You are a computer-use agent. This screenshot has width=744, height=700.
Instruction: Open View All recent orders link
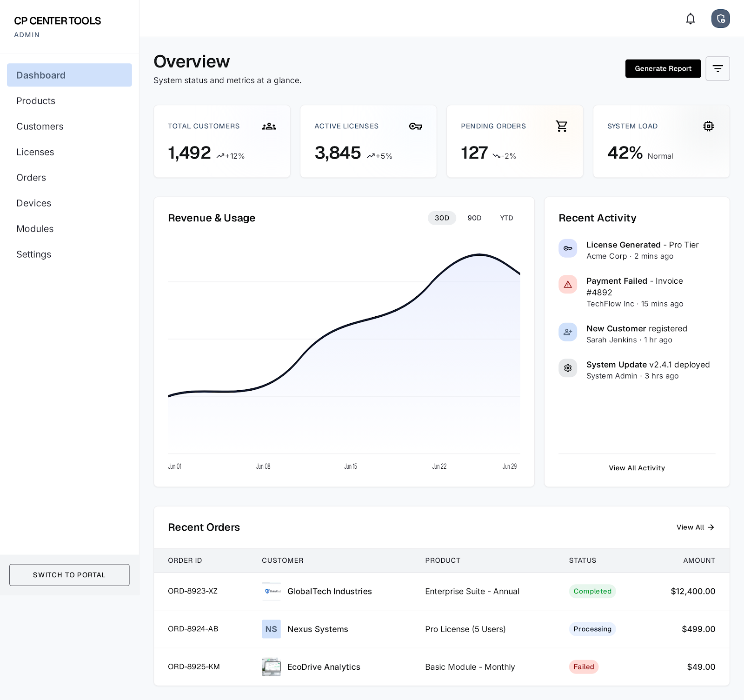(695, 527)
